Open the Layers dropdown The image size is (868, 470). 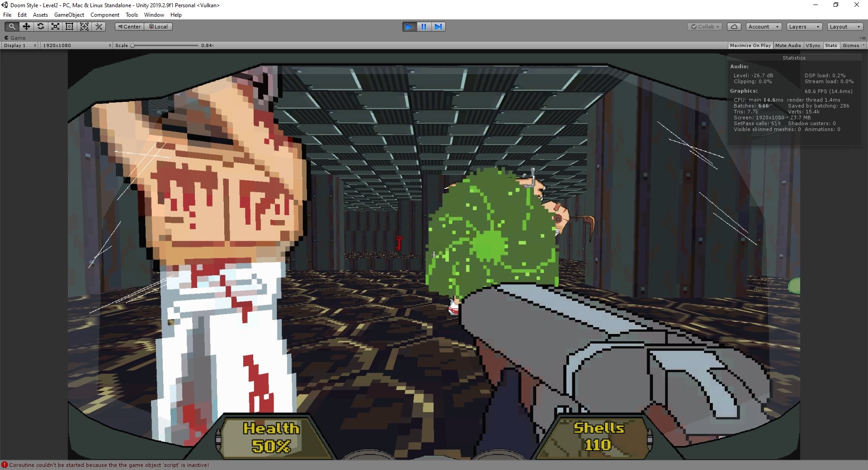[x=804, y=27]
